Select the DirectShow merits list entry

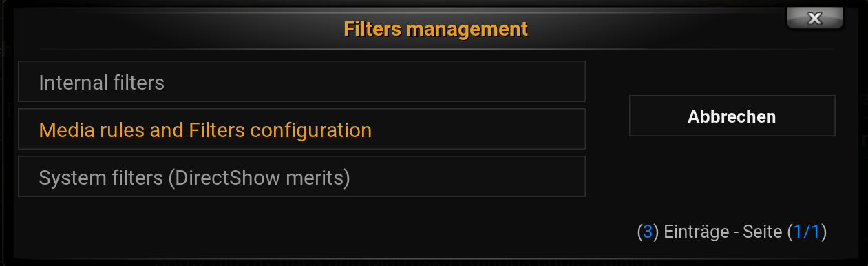[301, 177]
